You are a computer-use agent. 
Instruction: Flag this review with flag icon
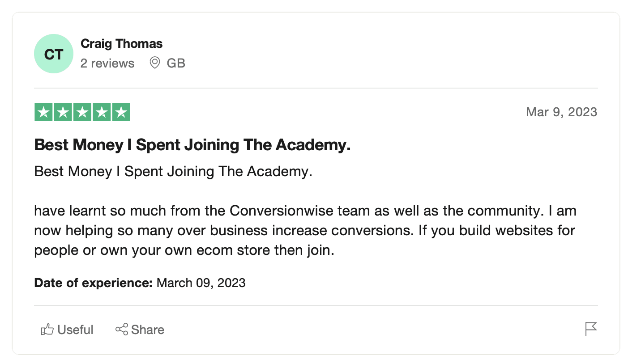point(591,329)
